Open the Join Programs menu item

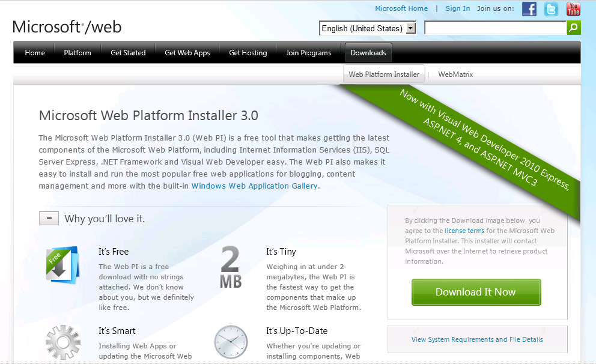[x=309, y=53]
